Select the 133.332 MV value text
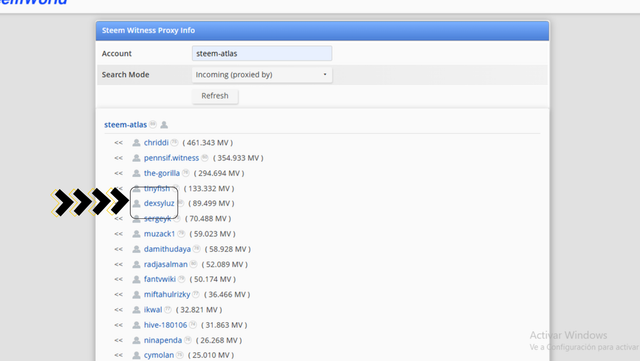 click(x=209, y=188)
